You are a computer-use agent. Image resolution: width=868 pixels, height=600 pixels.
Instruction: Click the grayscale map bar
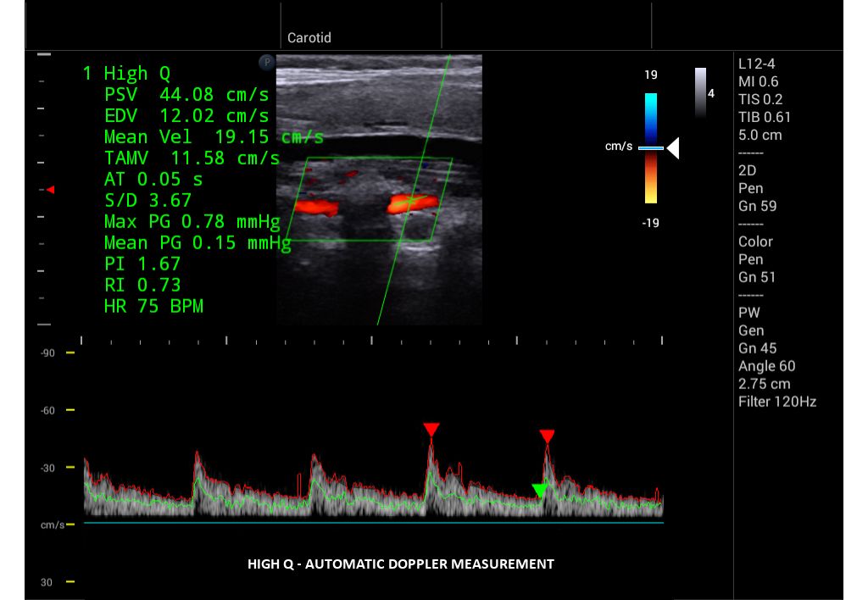(700, 92)
